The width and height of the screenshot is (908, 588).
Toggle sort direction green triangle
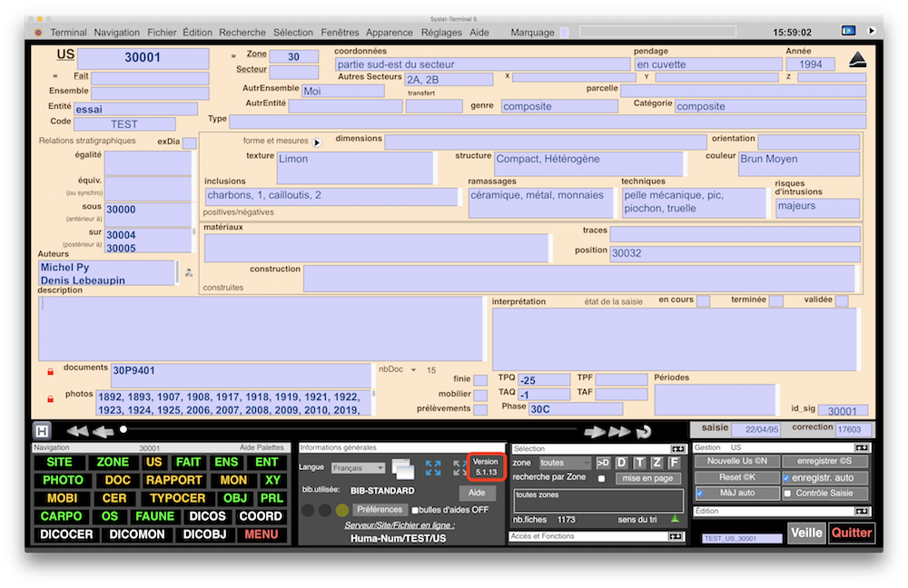(x=676, y=519)
